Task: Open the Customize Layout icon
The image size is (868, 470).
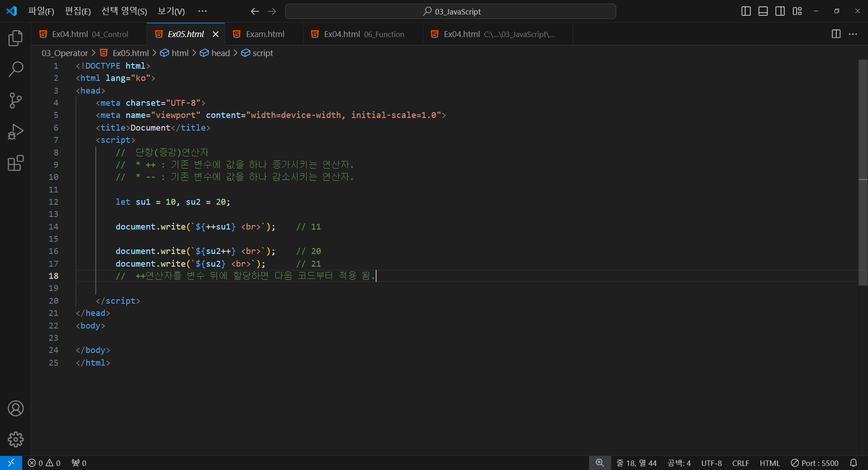Action: point(797,11)
